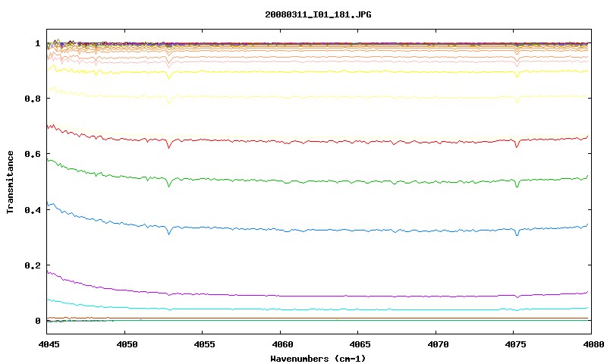607x364 pixels.
Task: Click the red transmittance curve near 0.65
Action: pyautogui.click(x=317, y=141)
